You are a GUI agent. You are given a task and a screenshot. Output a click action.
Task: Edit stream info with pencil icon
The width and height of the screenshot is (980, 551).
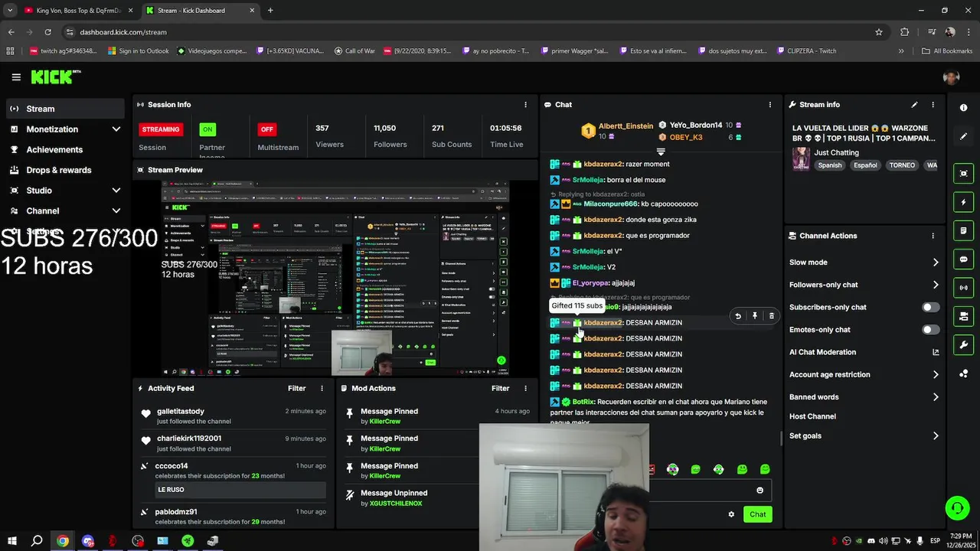[x=914, y=105]
